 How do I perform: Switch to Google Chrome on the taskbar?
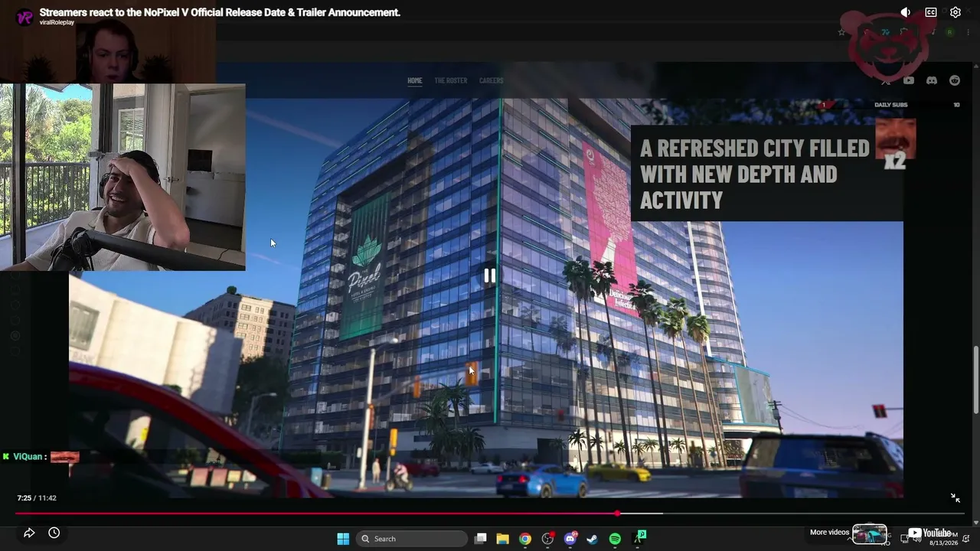524,539
